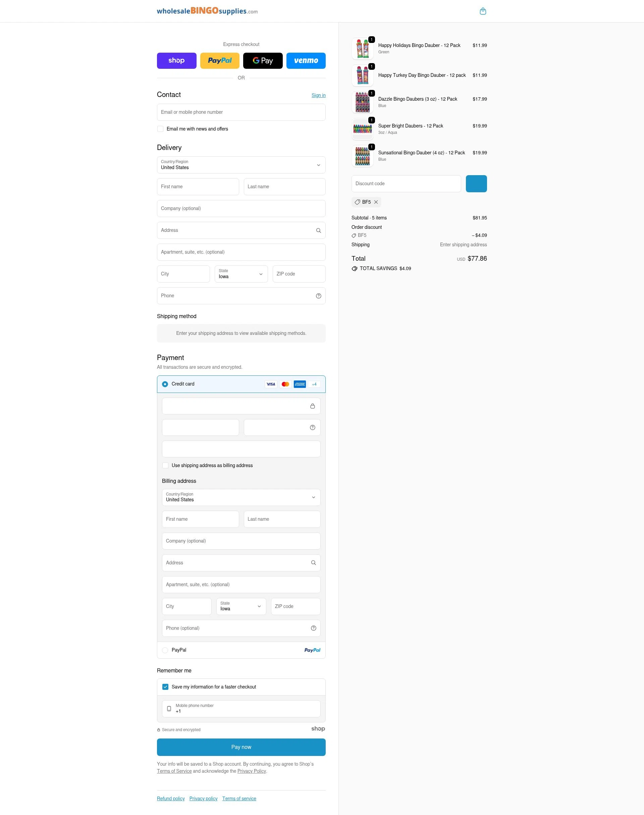Pay with Shop Pay express checkout
The width and height of the screenshot is (644, 815).
(x=176, y=60)
